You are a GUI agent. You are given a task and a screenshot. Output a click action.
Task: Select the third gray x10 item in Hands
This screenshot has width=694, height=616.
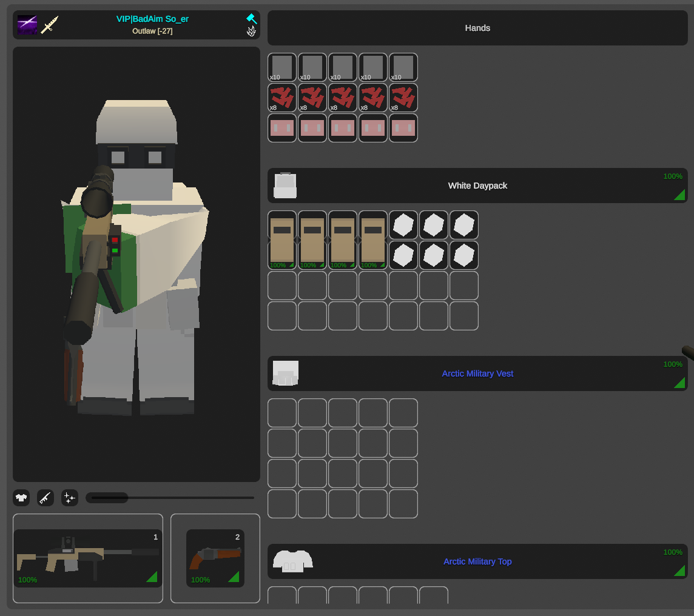tap(343, 67)
